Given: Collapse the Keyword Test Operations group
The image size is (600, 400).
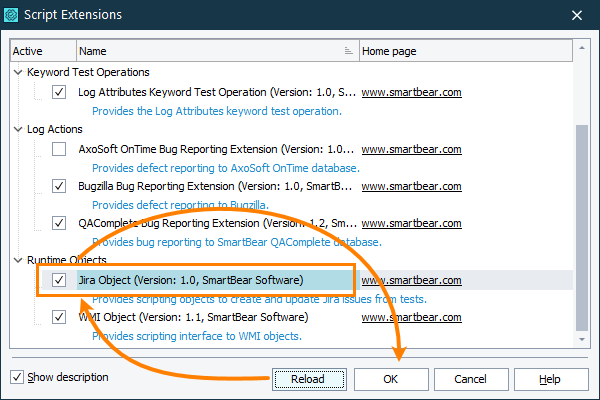Looking at the screenshot, I should click(x=19, y=73).
